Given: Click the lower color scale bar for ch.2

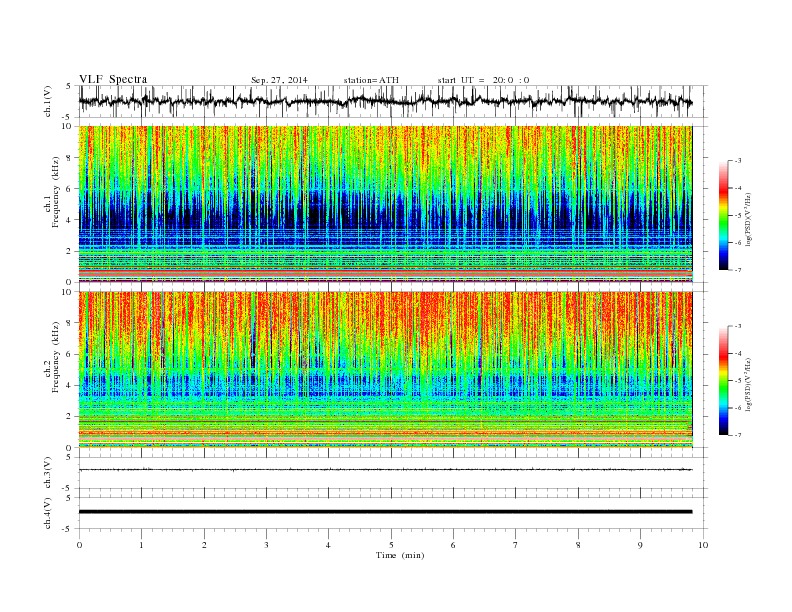Looking at the screenshot, I should (x=724, y=381).
